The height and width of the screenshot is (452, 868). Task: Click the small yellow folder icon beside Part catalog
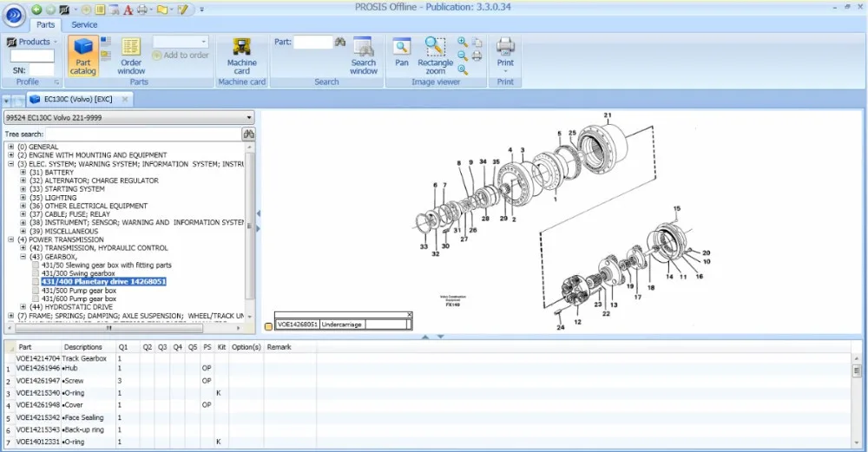pyautogui.click(x=106, y=56)
